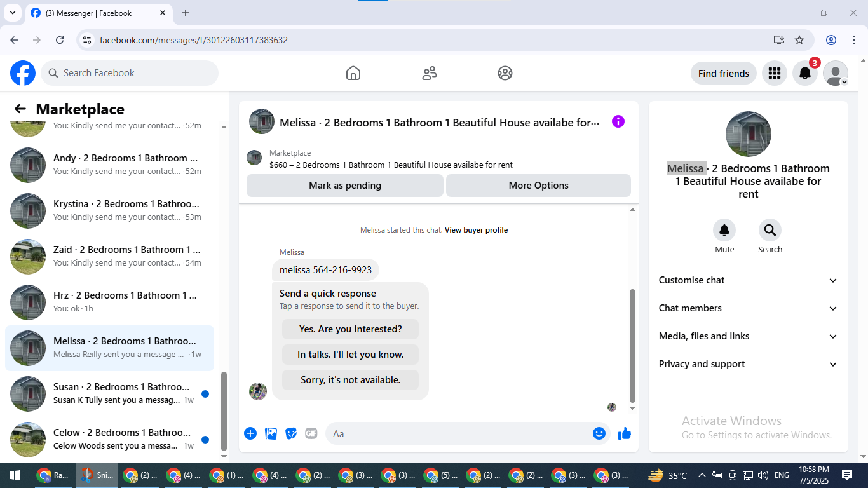This screenshot has height=488, width=868.
Task: Choose a sticker from the composer
Action: 291,433
